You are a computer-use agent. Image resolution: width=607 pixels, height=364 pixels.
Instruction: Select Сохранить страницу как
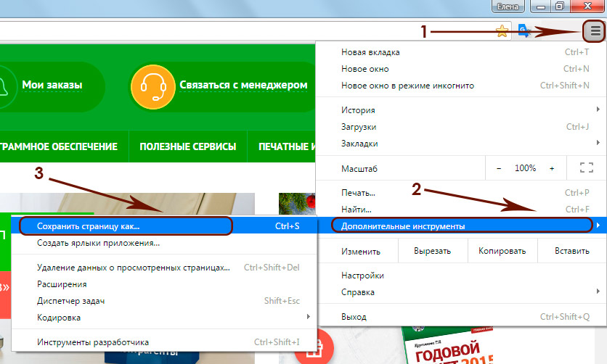(x=89, y=226)
